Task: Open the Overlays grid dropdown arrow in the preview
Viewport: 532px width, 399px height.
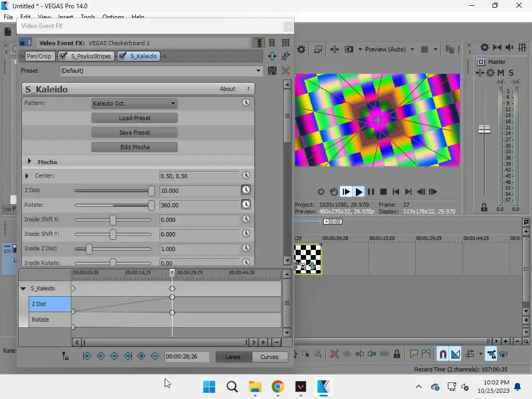Action: coord(435,49)
